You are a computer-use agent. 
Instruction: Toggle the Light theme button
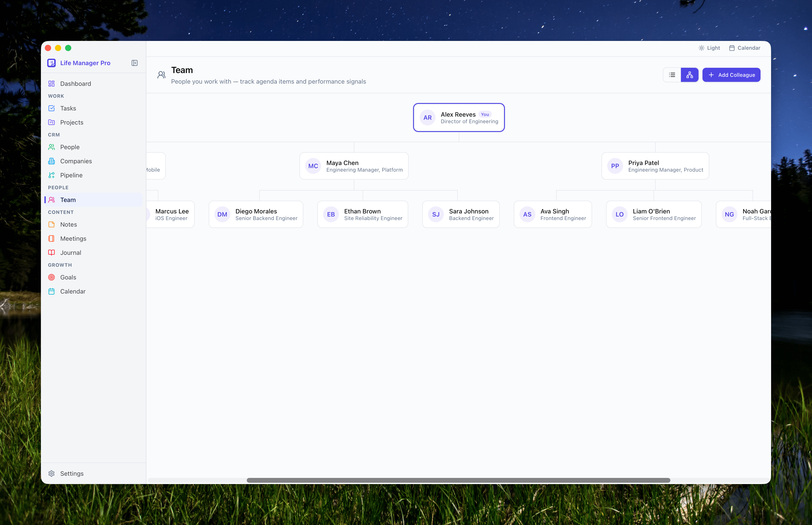click(709, 48)
